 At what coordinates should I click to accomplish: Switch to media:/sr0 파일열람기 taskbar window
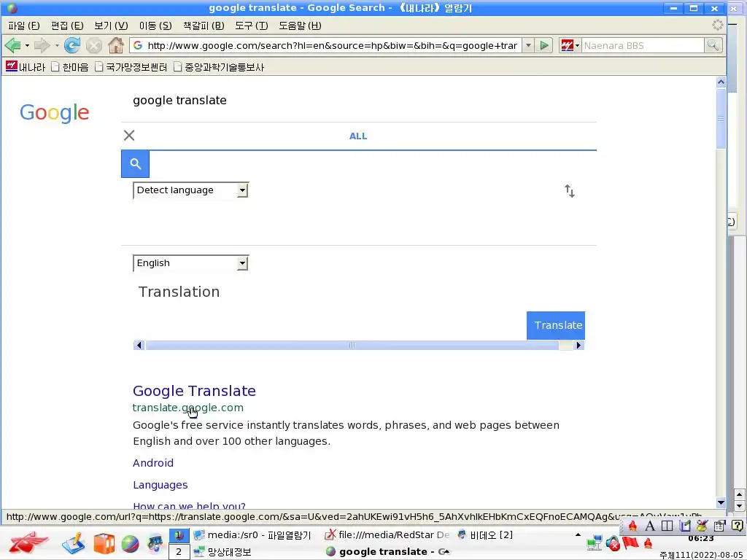252,535
